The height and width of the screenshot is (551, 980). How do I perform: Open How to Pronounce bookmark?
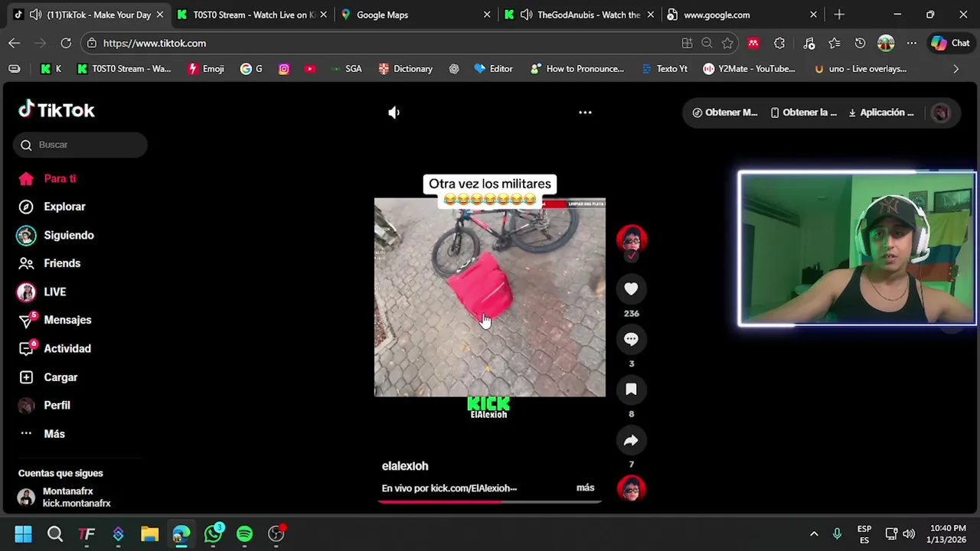tap(577, 69)
